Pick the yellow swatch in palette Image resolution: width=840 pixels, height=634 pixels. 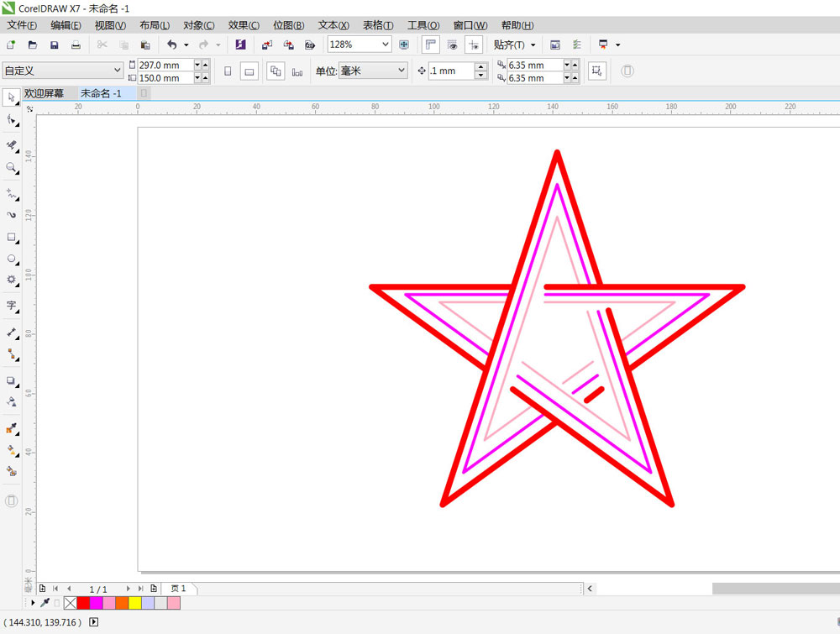(134, 603)
